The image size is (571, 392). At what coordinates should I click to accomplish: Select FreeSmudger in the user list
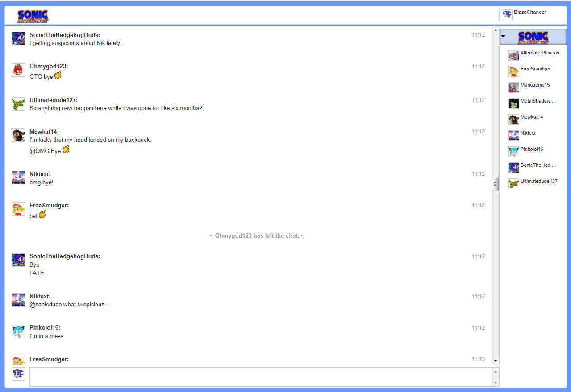point(535,69)
